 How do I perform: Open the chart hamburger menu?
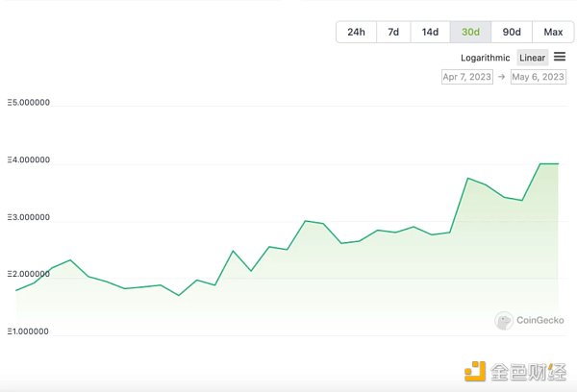click(x=560, y=57)
